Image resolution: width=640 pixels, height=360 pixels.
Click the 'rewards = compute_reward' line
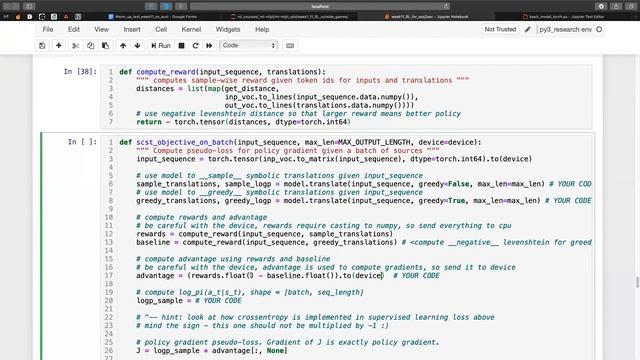click(x=264, y=234)
